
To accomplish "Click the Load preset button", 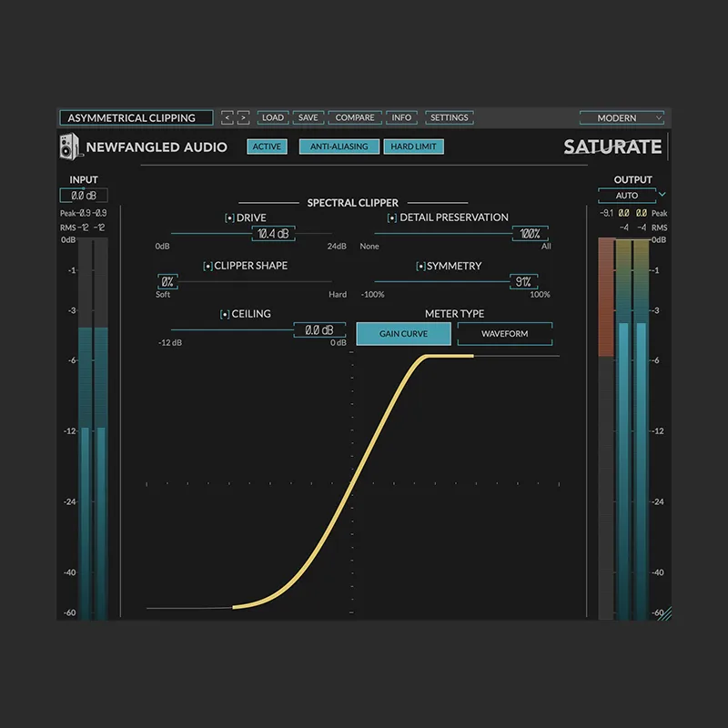I will (x=273, y=118).
